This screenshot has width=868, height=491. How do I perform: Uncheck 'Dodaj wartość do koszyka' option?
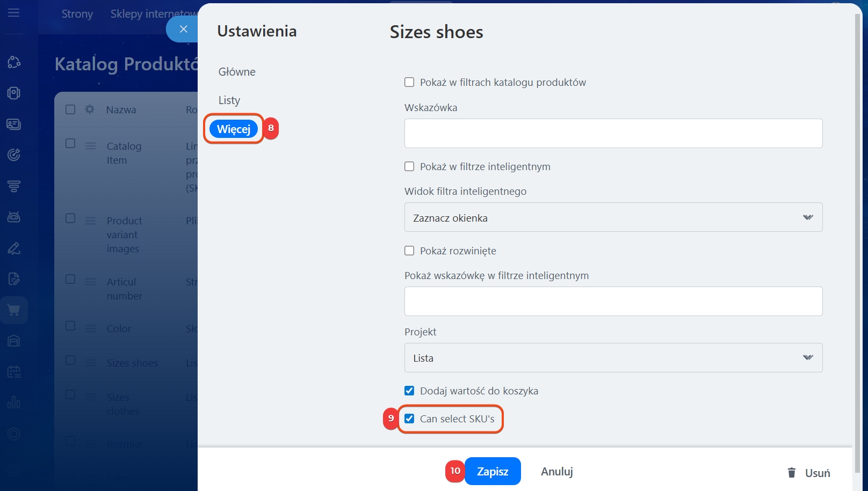tap(409, 391)
